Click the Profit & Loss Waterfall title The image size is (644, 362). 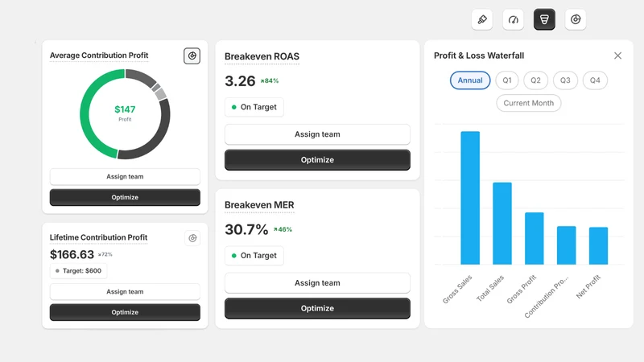pos(479,56)
